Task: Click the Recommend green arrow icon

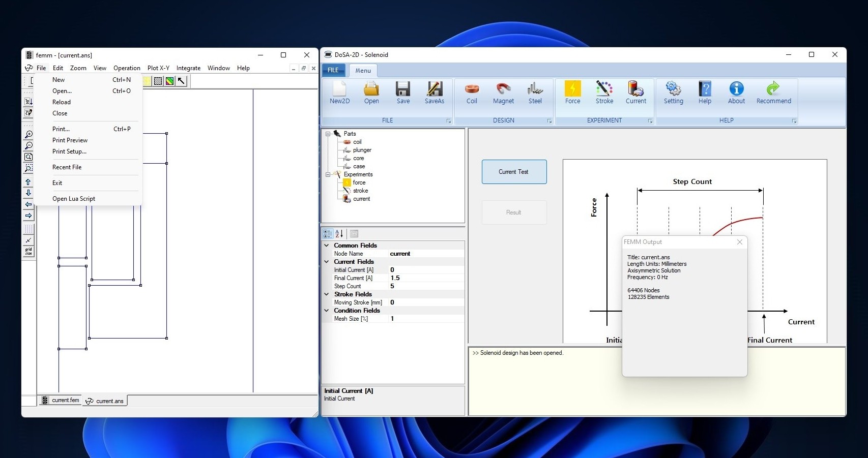Action: 773,93
